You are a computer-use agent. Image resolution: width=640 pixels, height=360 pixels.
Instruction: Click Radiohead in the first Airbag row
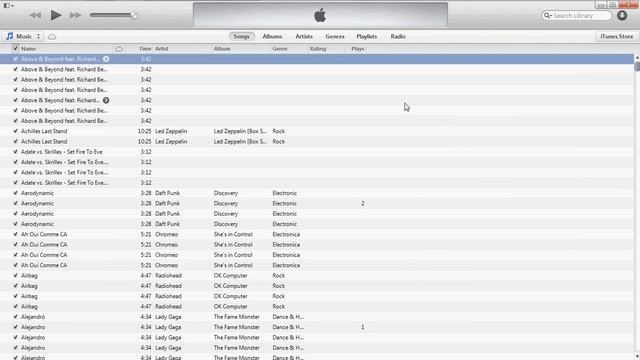pos(168,275)
